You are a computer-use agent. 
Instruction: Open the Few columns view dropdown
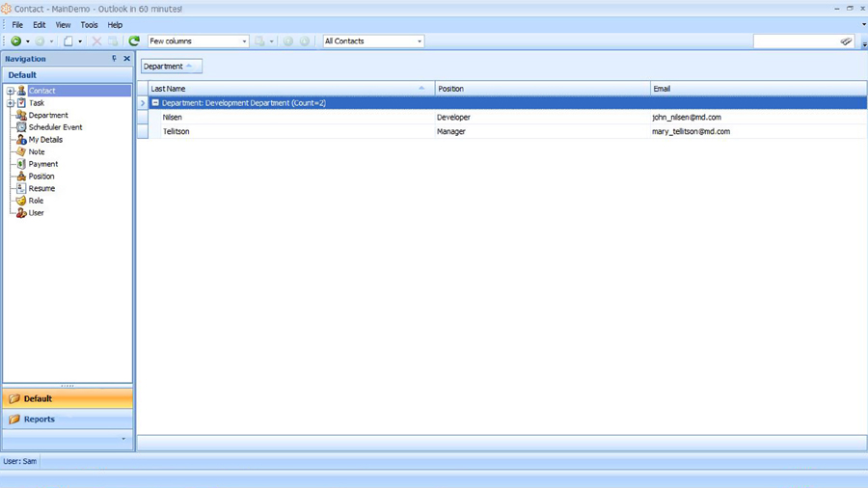244,41
